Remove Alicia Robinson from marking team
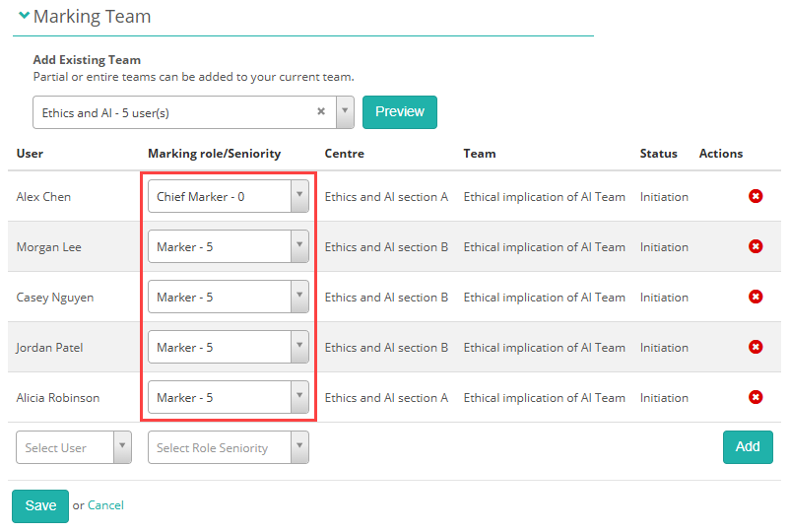Image resolution: width=790 pixels, height=532 pixels. pyautogui.click(x=756, y=397)
